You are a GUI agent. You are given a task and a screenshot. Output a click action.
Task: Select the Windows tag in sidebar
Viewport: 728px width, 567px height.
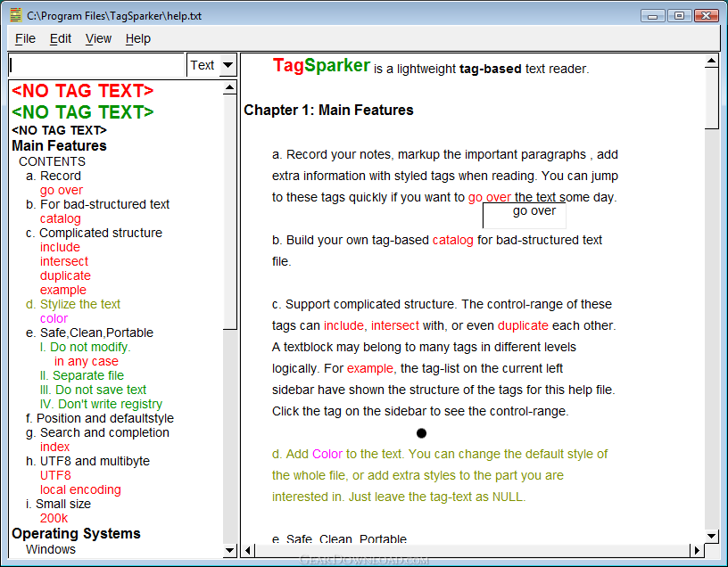point(51,549)
